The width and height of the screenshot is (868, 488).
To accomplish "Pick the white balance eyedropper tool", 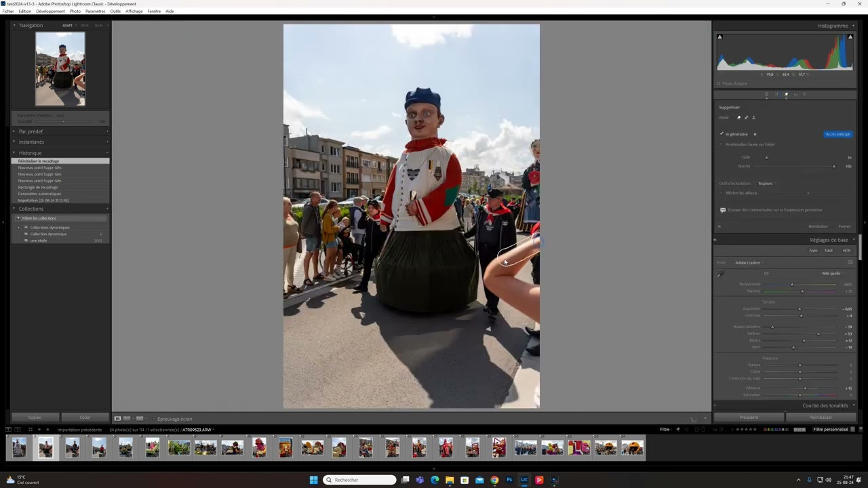I will click(x=720, y=274).
